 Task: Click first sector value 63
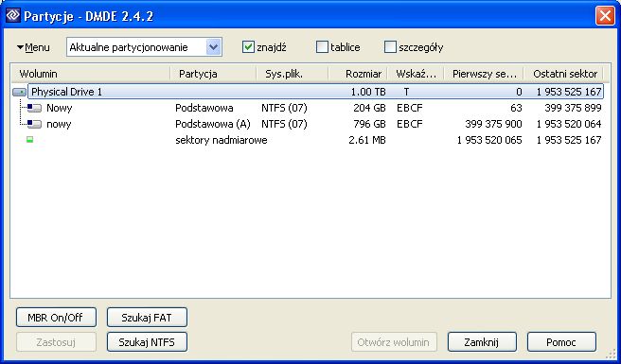(516, 108)
